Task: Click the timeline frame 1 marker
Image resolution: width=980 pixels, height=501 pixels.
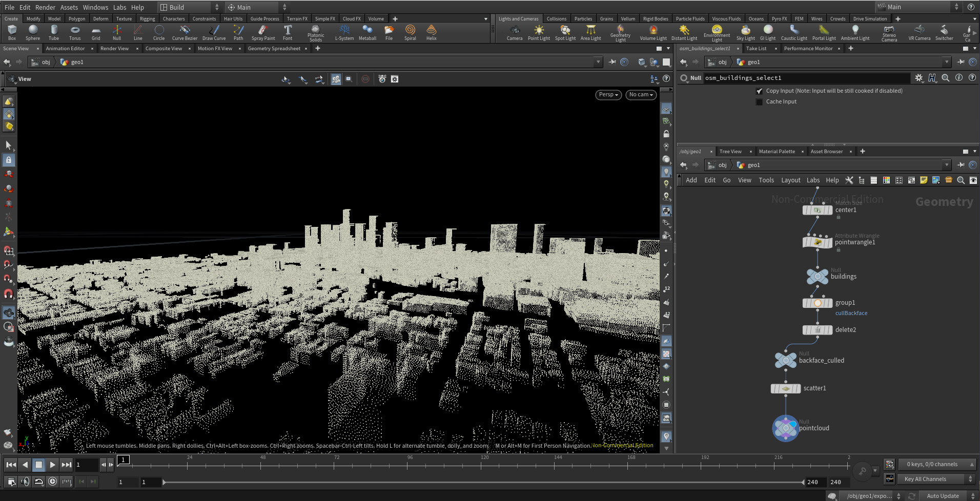Action: point(124,460)
